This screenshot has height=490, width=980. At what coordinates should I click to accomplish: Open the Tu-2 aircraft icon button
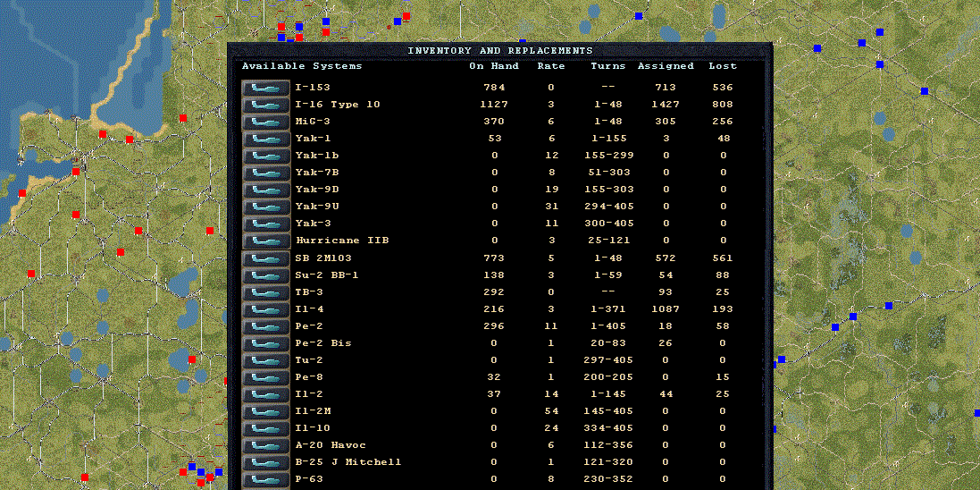pos(266,360)
